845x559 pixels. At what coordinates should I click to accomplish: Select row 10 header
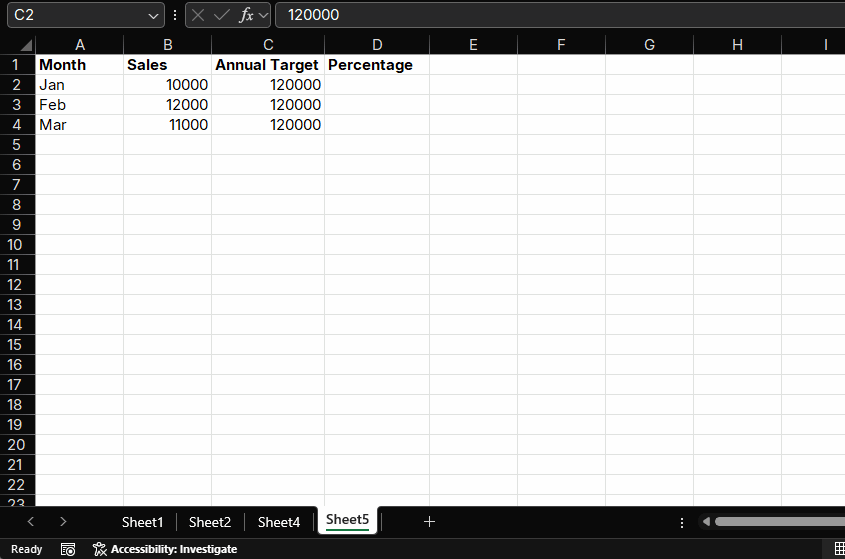(x=17, y=245)
